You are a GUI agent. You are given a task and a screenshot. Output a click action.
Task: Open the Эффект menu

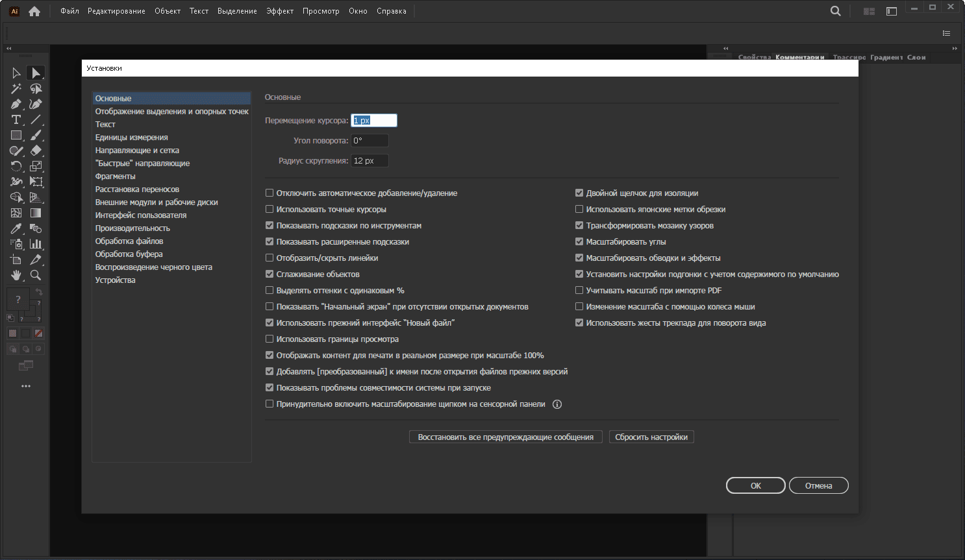pos(280,11)
